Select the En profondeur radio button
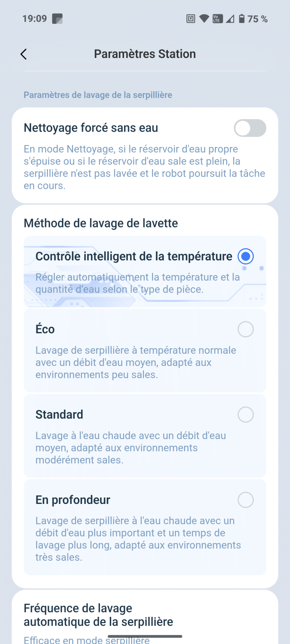 (245, 500)
